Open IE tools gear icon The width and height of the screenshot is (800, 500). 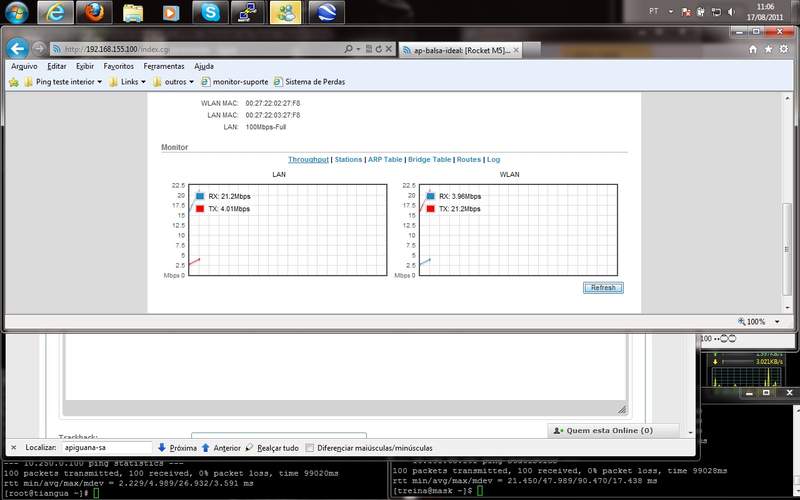point(784,49)
